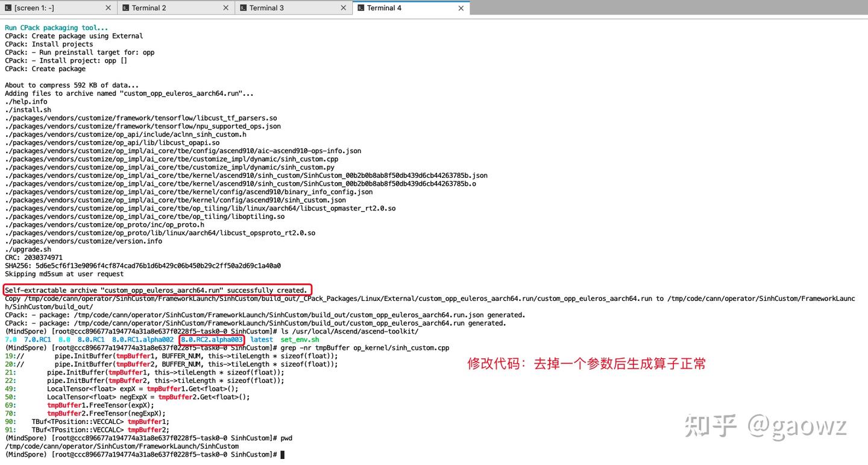868x465 pixels.
Task: Click the highlighted 8.0.RC2.alpha003 directory name
Action: point(212,339)
